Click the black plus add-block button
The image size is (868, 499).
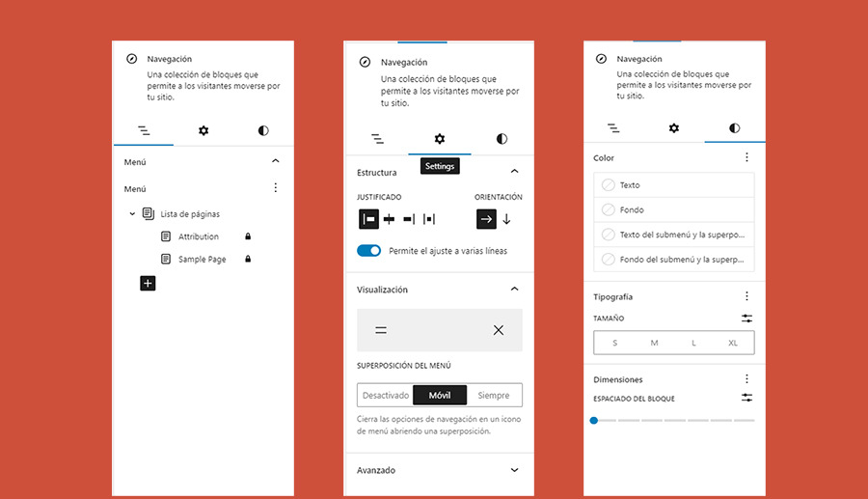(x=148, y=283)
